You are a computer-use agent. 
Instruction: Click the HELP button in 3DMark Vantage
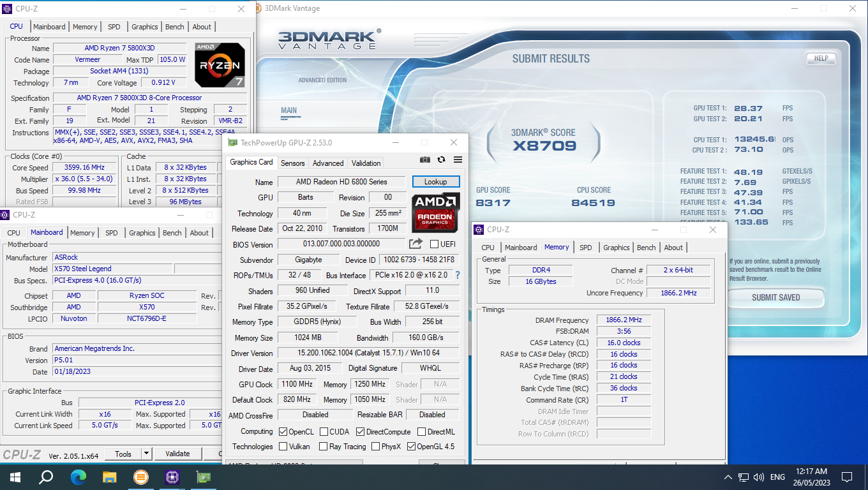(821, 58)
